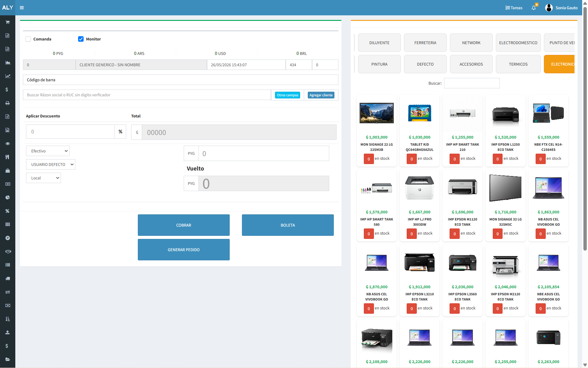Open the Tareas task list
This screenshot has height=368, width=588.
pos(514,8)
